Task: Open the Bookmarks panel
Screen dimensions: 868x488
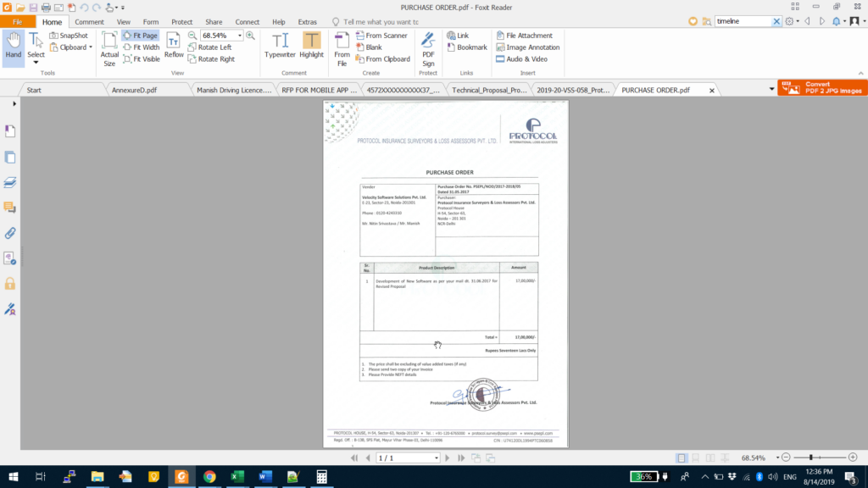Action: (x=10, y=130)
